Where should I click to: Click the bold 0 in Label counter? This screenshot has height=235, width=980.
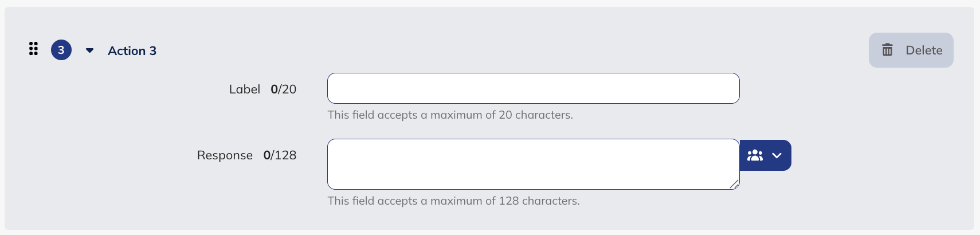(x=275, y=89)
